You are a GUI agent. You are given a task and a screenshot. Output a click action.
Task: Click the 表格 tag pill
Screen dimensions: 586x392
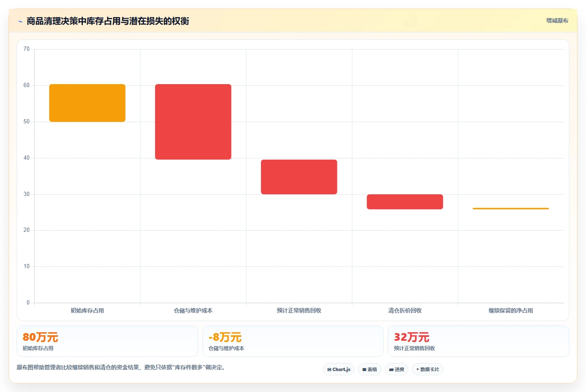[x=369, y=369]
